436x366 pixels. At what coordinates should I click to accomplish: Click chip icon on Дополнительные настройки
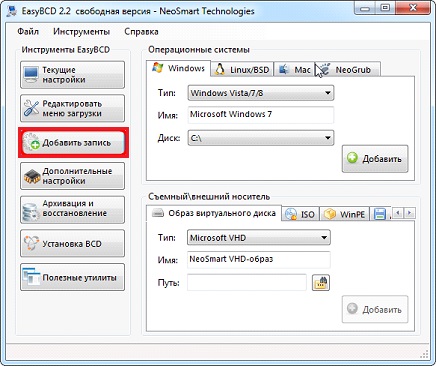(32, 177)
